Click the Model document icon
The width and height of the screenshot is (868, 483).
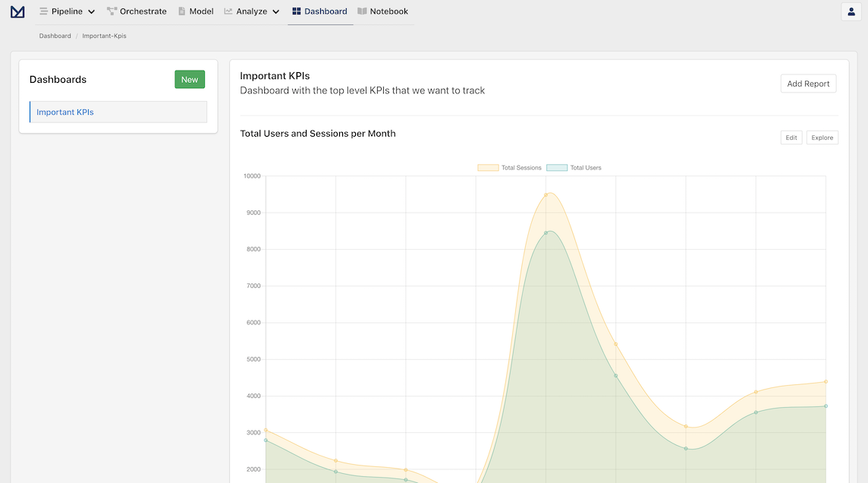pyautogui.click(x=181, y=11)
